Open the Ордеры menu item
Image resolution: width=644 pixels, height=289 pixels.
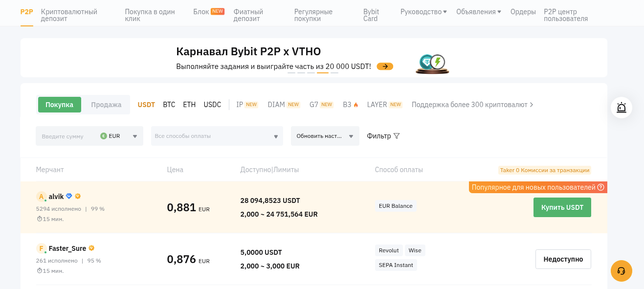pos(523,12)
